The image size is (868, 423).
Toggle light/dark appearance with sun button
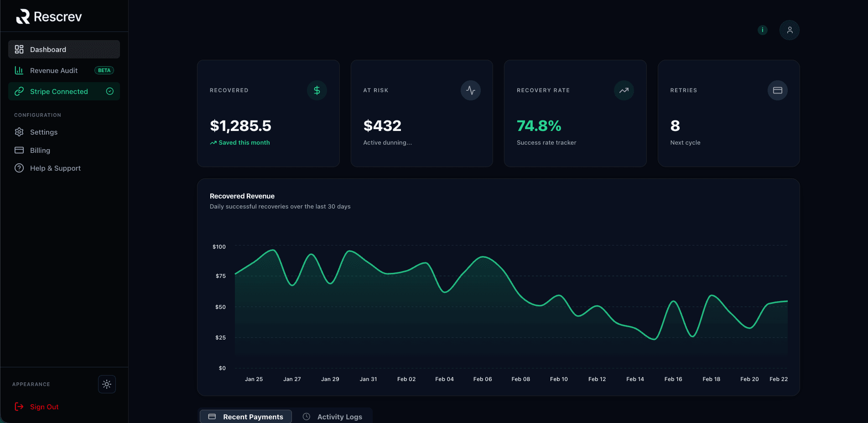[107, 384]
